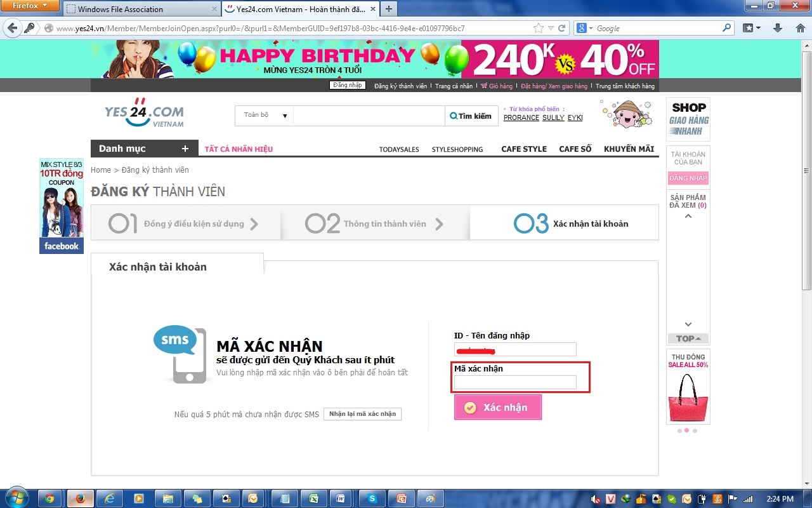The height and width of the screenshot is (508, 812).
Task: Click Nhận lại mã xác nhận button
Action: 362,414
